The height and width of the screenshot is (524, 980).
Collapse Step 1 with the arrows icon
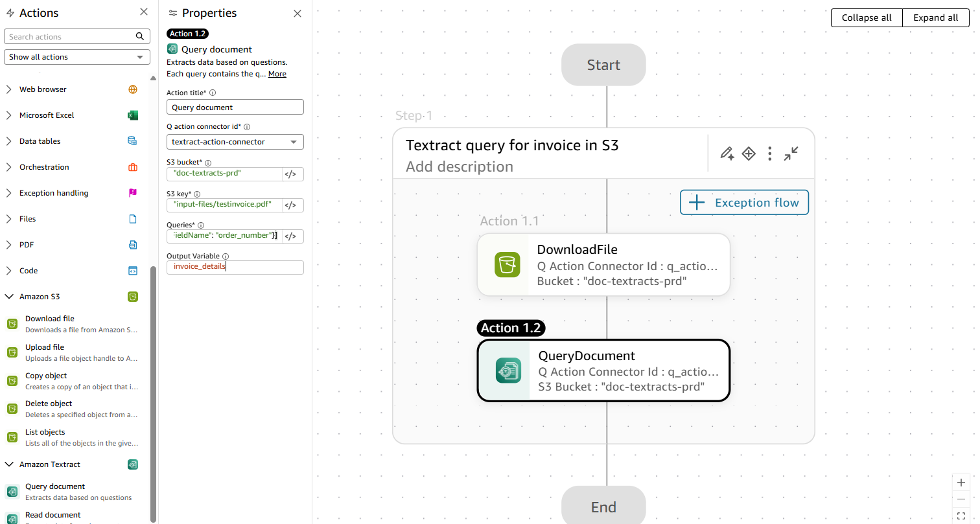791,154
